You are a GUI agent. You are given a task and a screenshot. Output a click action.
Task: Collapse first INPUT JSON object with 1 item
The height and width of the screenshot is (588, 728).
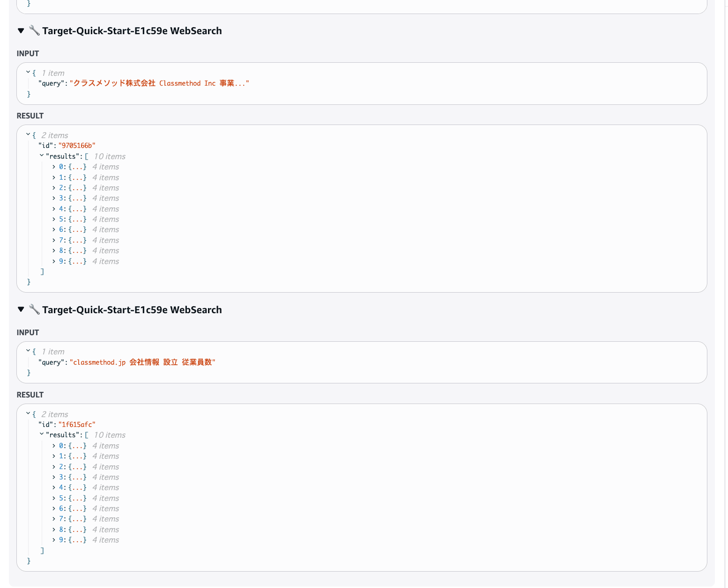pyautogui.click(x=28, y=73)
